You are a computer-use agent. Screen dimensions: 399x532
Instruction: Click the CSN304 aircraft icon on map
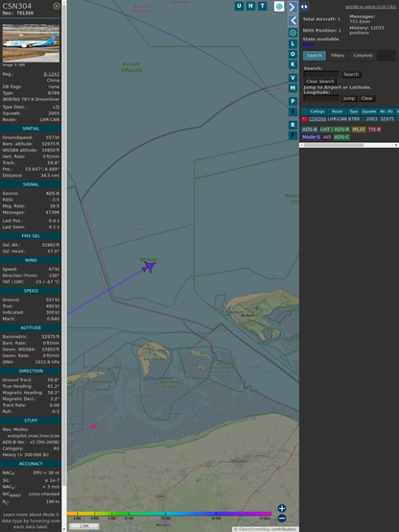click(149, 266)
